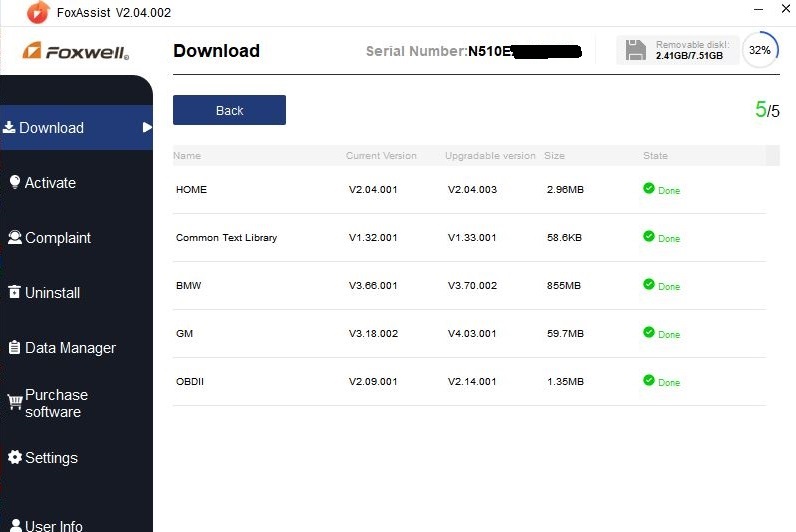Screen dimensions: 796x532
Task: Click the V1.32.001 current version value
Action: (373, 238)
